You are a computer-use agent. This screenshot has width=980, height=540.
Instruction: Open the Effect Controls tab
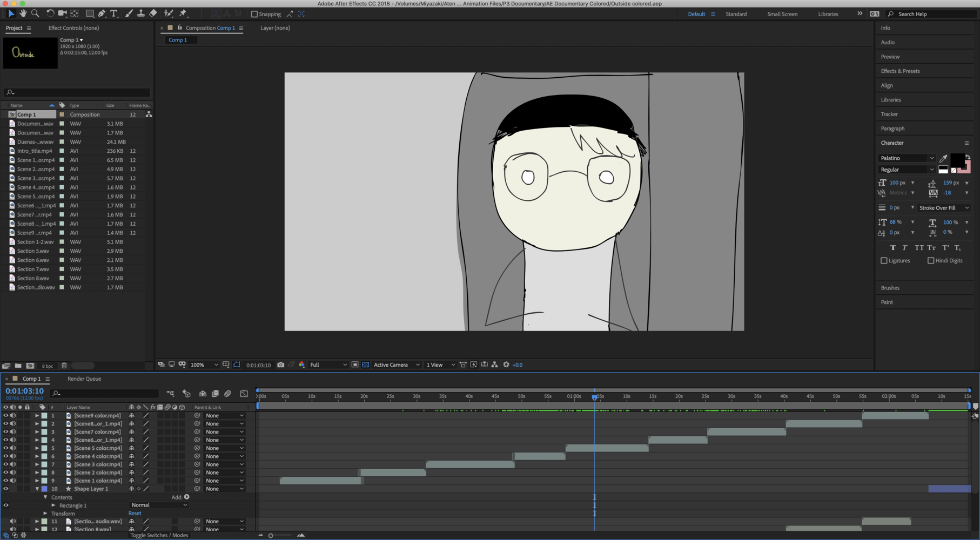pyautogui.click(x=73, y=28)
